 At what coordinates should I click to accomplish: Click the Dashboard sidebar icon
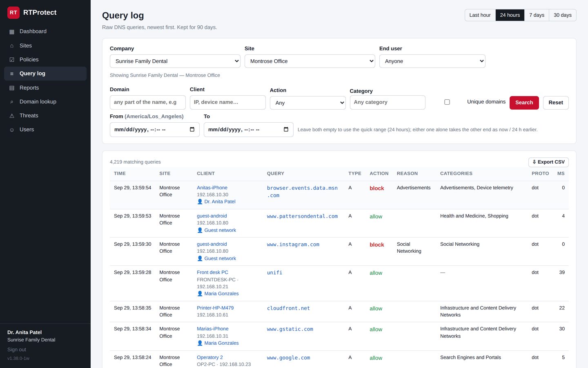[12, 32]
